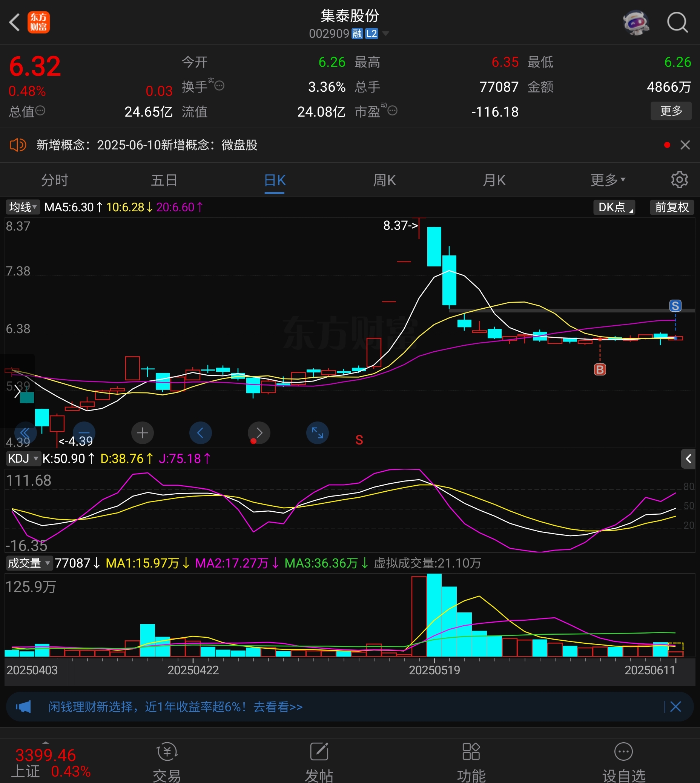Move chart right one candle
700x783 pixels.
(259, 433)
